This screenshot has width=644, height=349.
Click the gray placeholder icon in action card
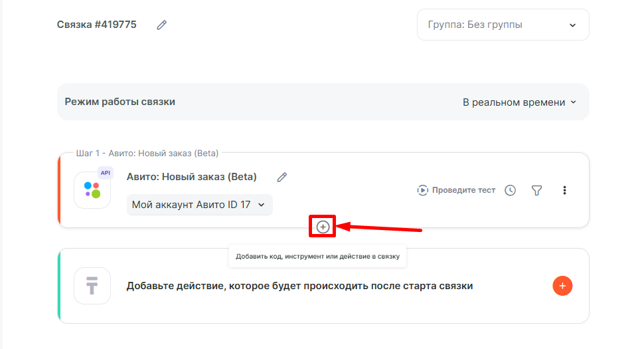[92, 286]
